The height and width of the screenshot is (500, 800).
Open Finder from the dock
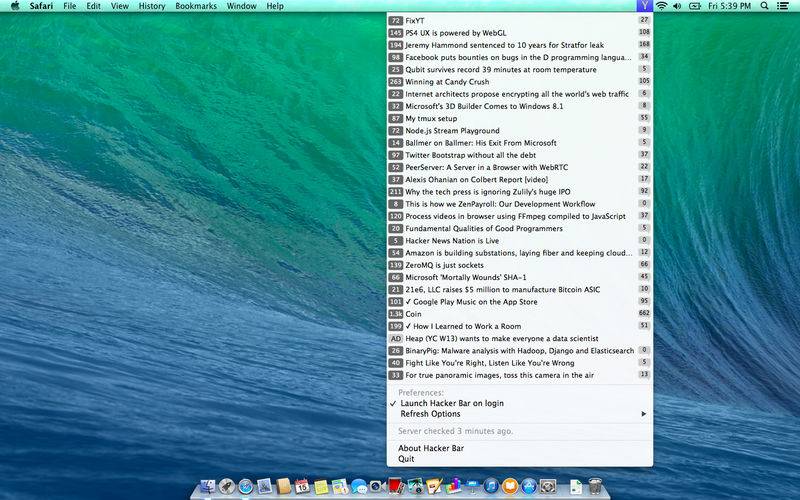click(x=208, y=486)
